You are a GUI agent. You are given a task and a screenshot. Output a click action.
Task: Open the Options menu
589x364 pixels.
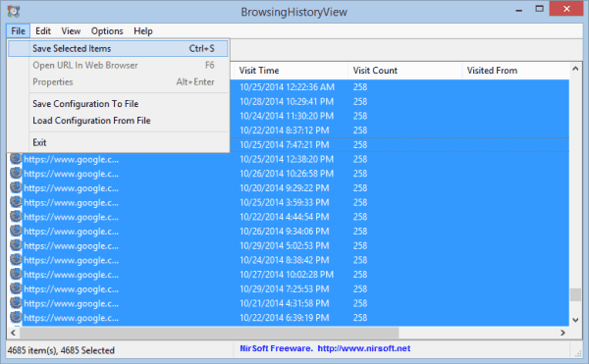coord(107,31)
